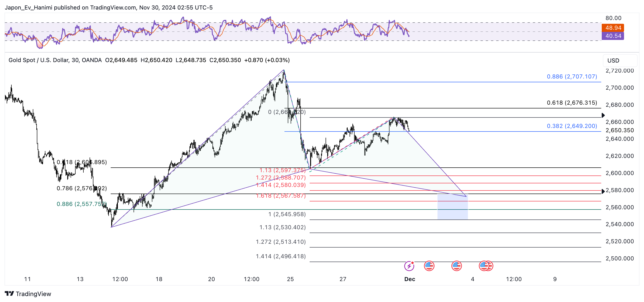The height and width of the screenshot is (302, 644).
Task: Click the C2,650.350 close price value
Action: coord(225,60)
